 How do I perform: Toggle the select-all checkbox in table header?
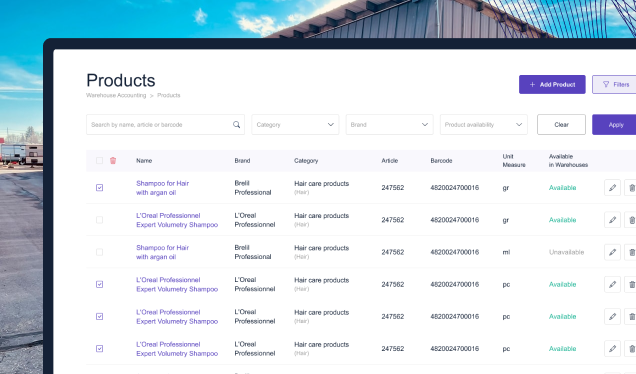[x=99, y=161]
